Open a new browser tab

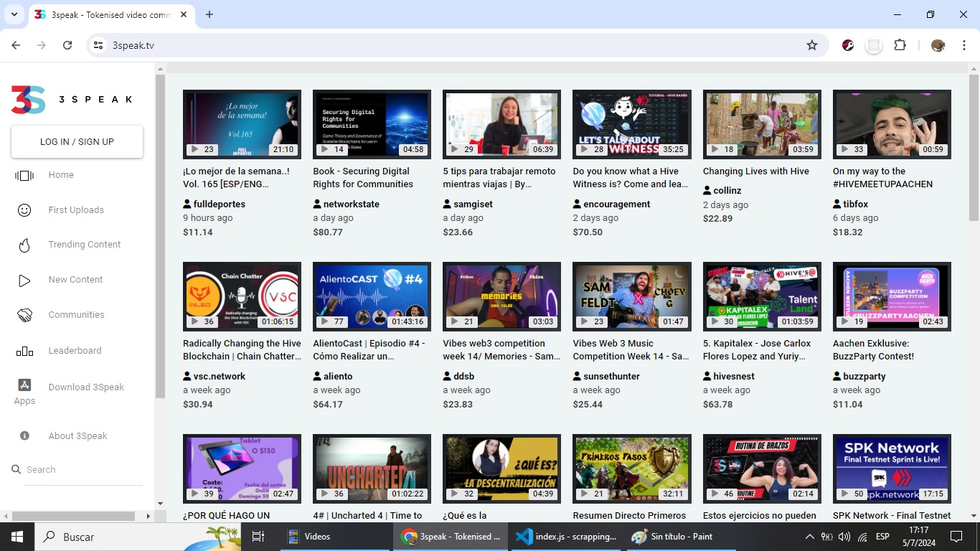(209, 14)
